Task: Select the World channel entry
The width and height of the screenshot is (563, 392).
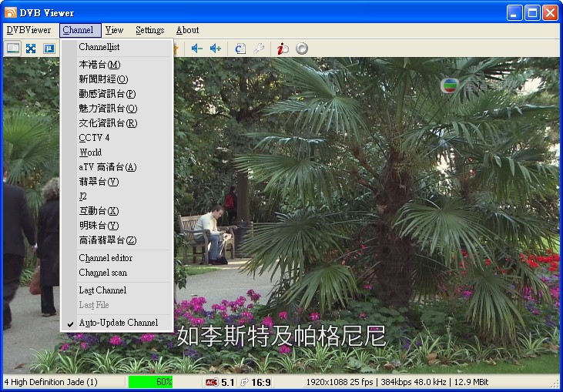Action: click(90, 152)
